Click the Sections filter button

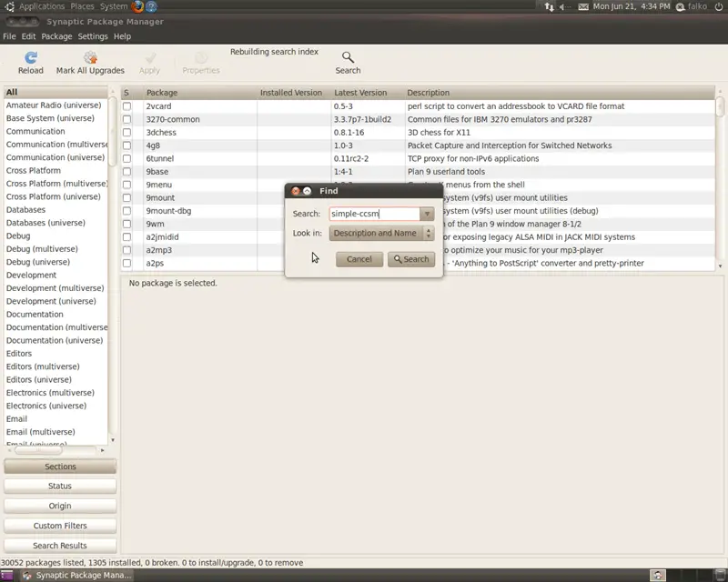60,467
